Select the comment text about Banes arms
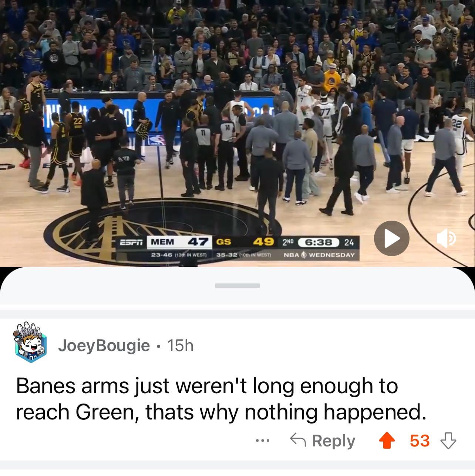Viewport: 475px width, 476px height. coord(221,399)
